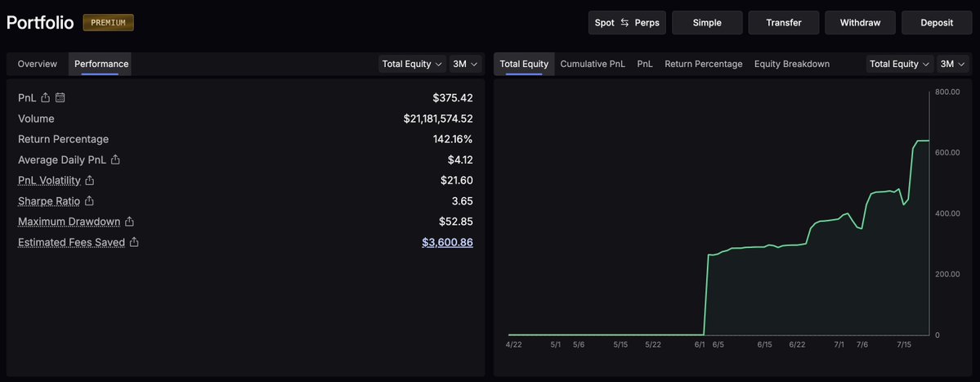Click the Maximum Drawdown label
Screen dimensions: 980x382
point(69,222)
